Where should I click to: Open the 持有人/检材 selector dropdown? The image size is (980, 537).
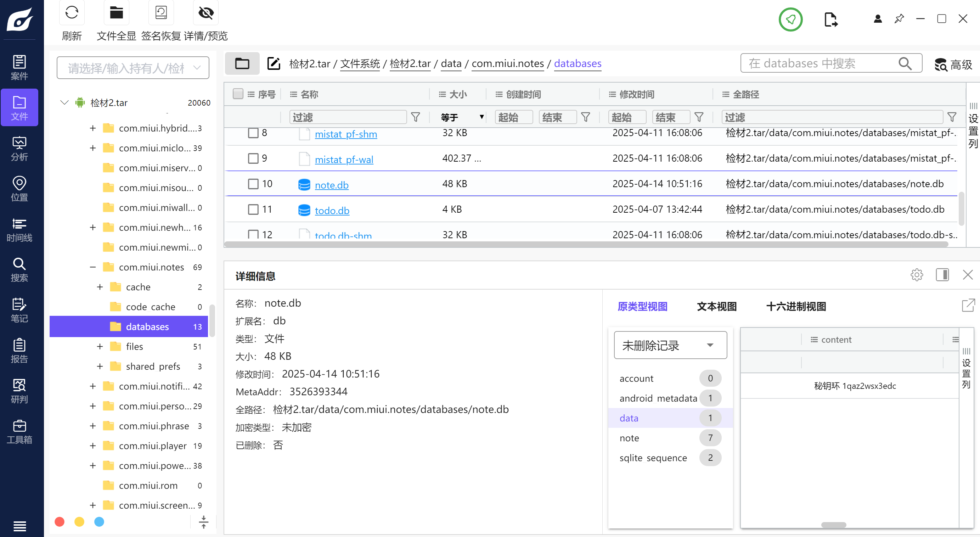tap(133, 68)
